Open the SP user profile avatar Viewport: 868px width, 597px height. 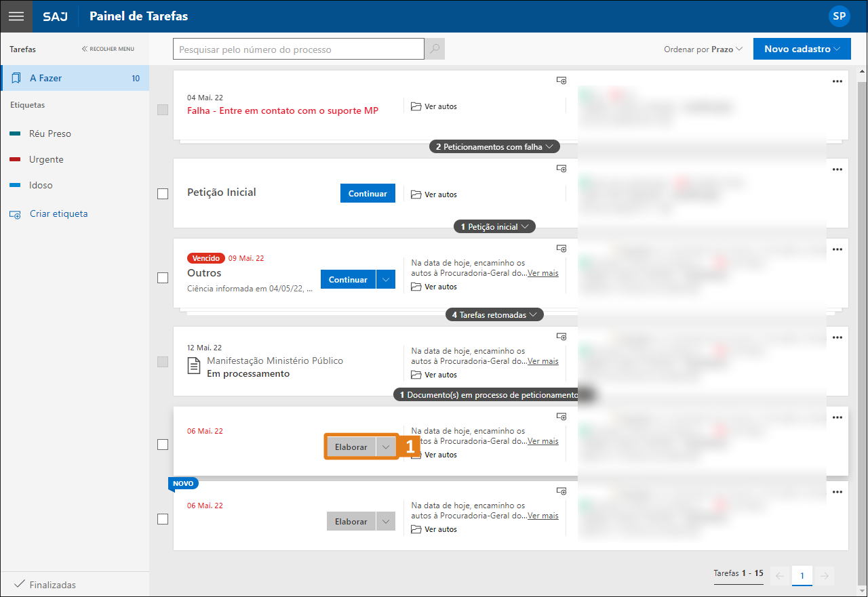click(x=839, y=16)
